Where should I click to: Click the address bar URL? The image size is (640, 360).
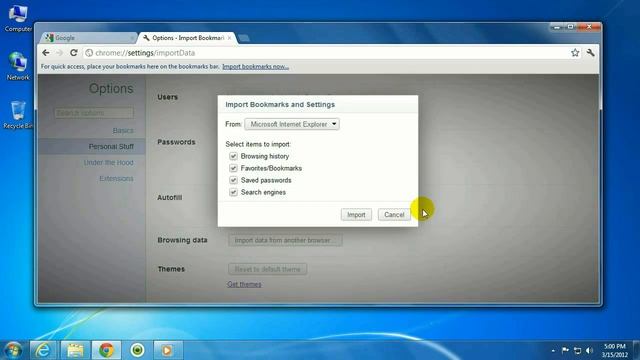pos(145,53)
